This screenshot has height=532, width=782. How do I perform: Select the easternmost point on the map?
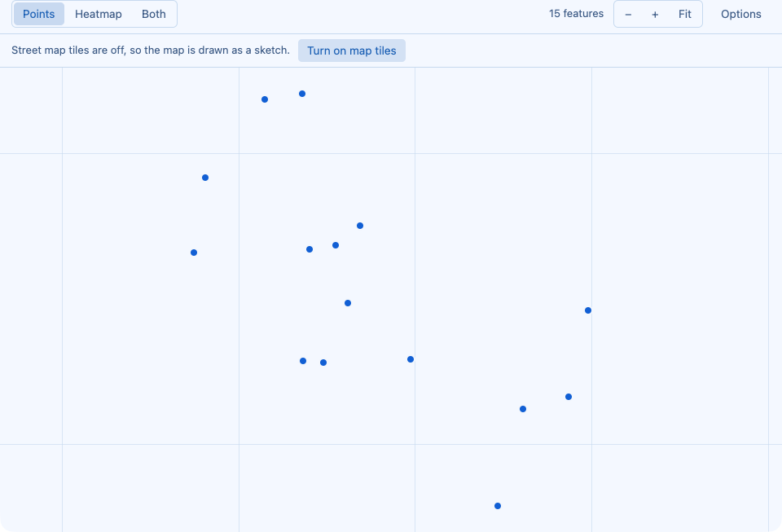pos(588,310)
